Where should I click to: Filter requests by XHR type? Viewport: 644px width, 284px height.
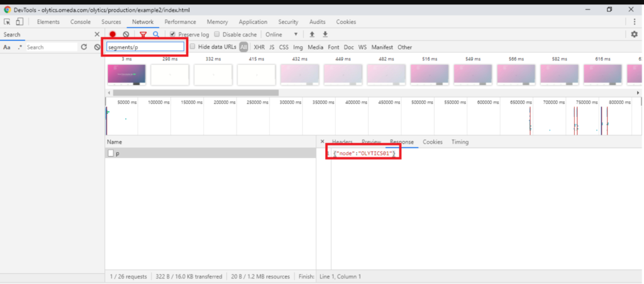pyautogui.click(x=259, y=47)
